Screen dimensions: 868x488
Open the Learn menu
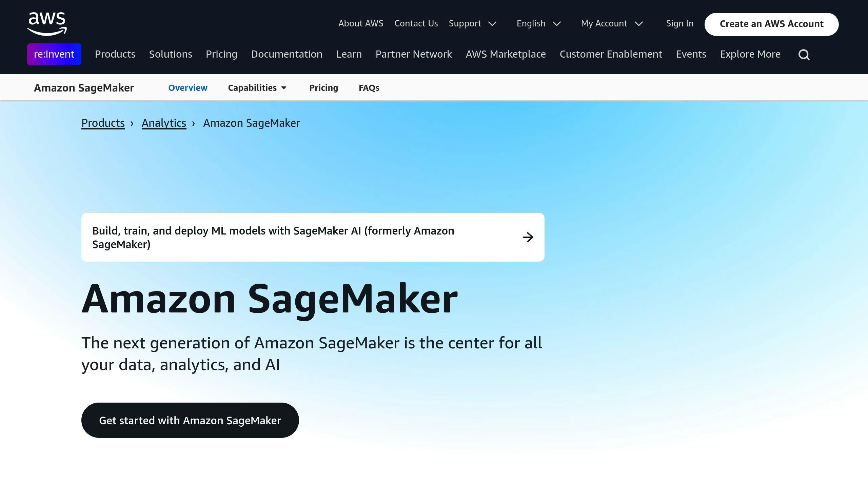(x=349, y=54)
